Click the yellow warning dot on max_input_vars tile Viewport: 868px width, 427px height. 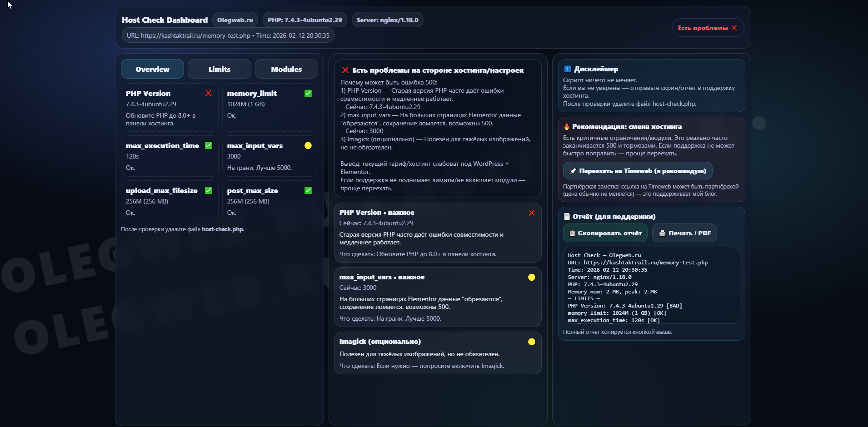(x=308, y=145)
